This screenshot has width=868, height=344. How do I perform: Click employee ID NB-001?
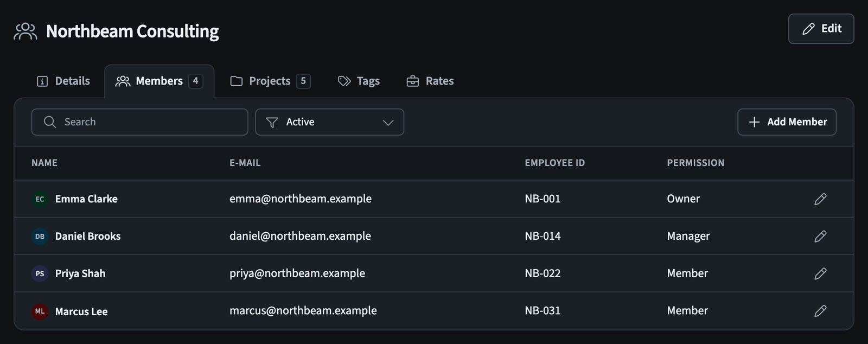pos(542,199)
